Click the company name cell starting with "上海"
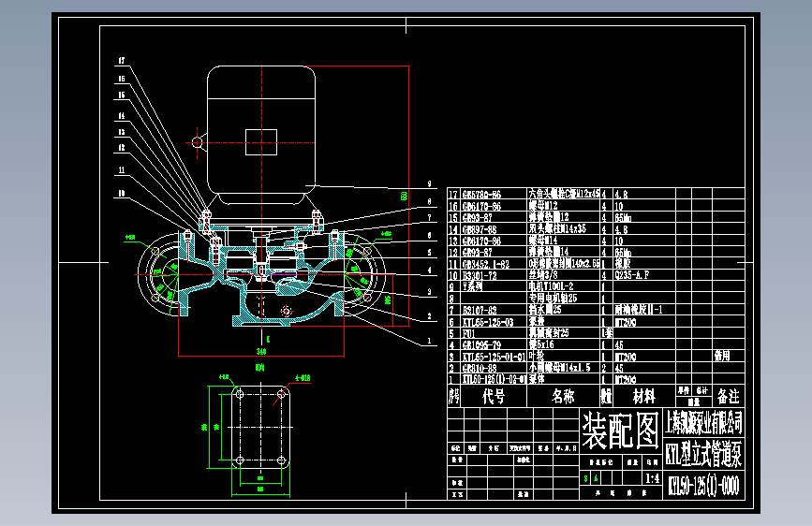Viewport: 812px width, 526px height. coord(703,422)
